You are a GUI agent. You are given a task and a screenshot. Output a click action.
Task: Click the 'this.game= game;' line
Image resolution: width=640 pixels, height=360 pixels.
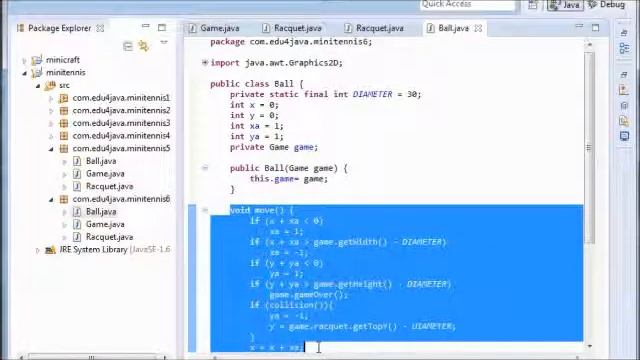289,179
